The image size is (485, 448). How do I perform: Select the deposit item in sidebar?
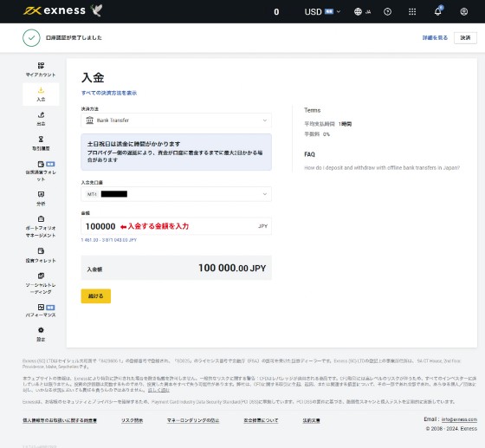click(x=41, y=94)
